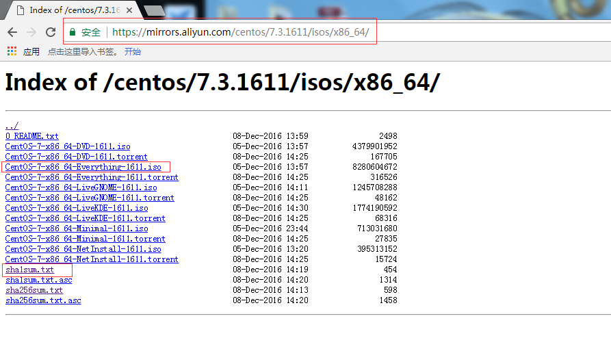Viewport: 611px width, 364px height.
Task: Click the address bar URL field
Action: pos(240,32)
